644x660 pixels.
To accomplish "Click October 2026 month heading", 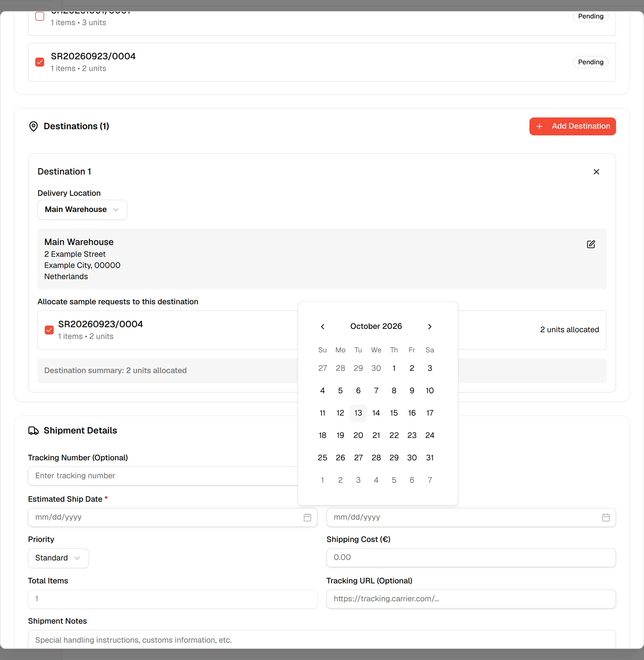I will point(376,326).
